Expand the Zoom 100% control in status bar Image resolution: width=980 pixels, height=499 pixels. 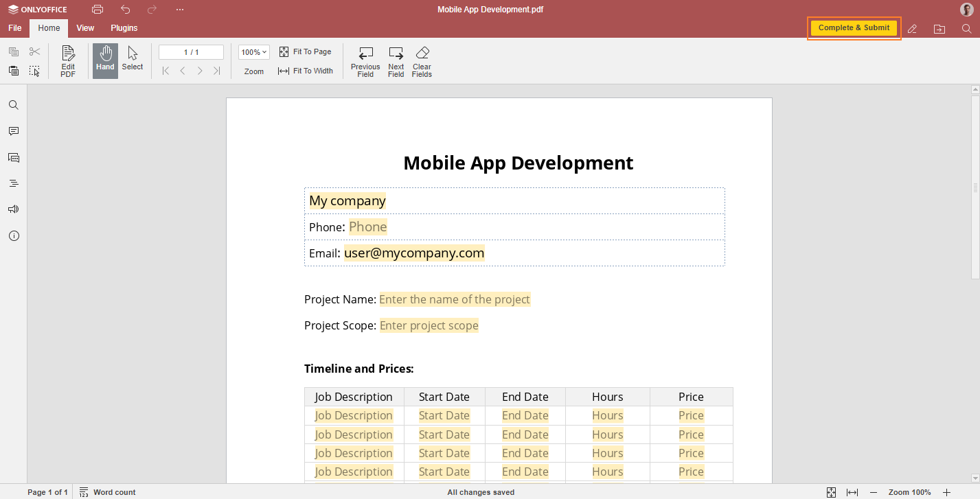pos(910,492)
